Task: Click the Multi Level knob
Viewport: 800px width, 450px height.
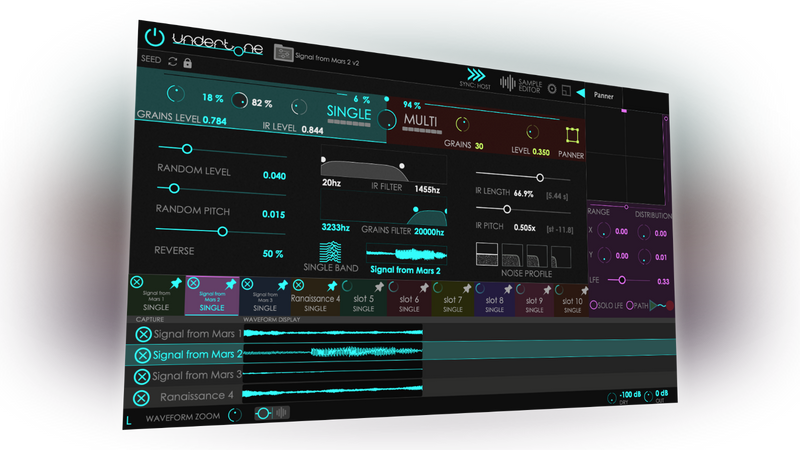Action: 532,132
